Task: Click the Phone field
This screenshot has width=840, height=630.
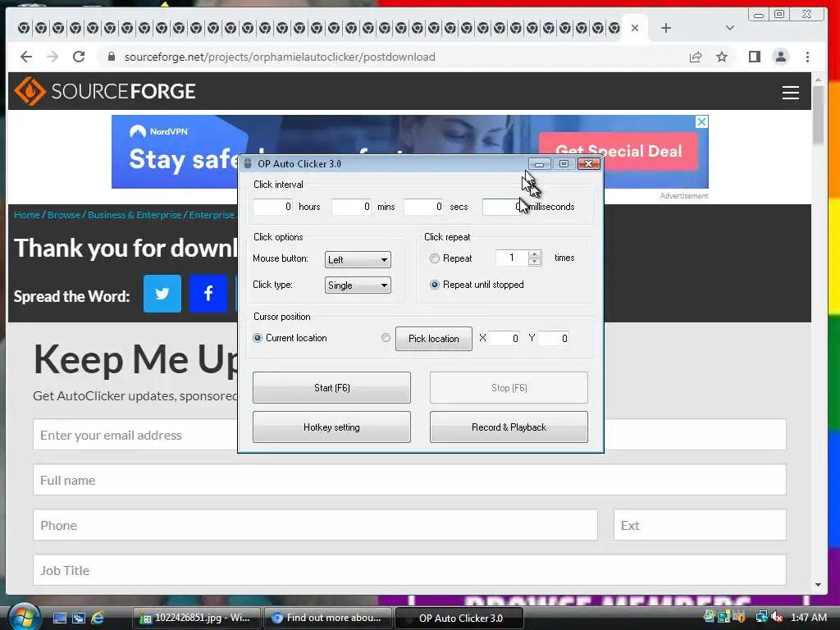Action: pos(315,525)
